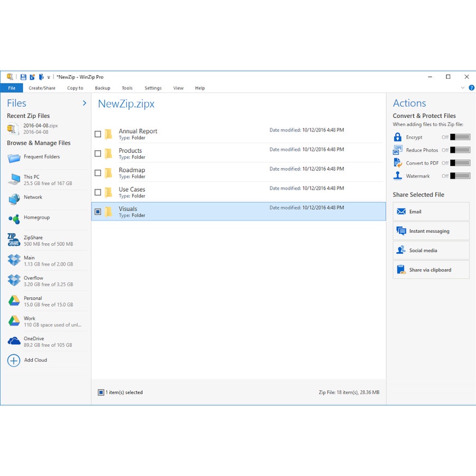Click the Dropbox icon for Main
Image resolution: width=476 pixels, height=476 pixels.
(14, 260)
